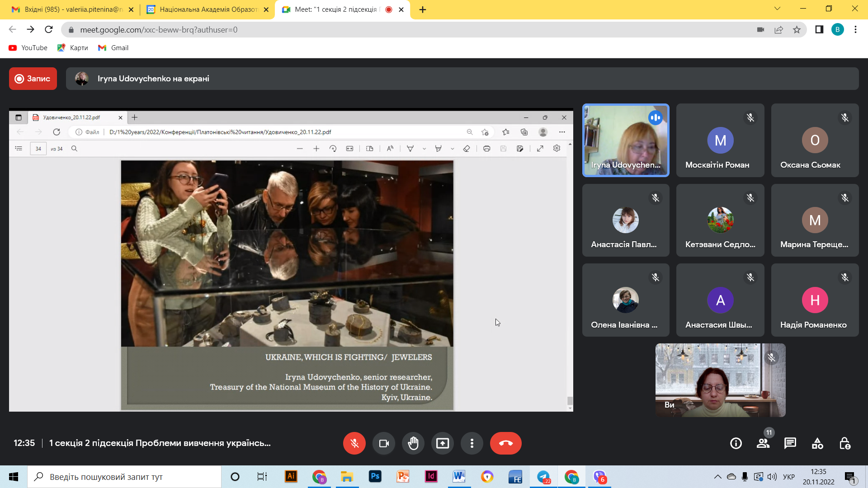Show the participants list
This screenshot has height=488, width=868.
[763, 443]
